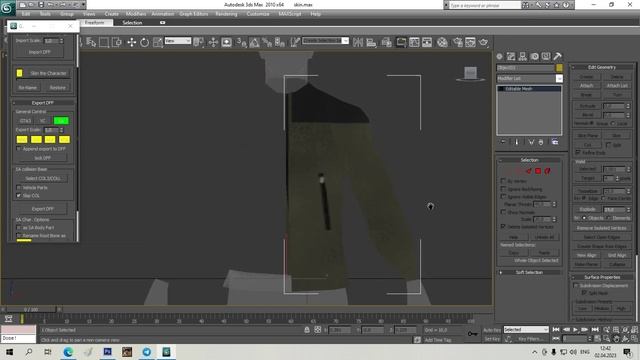Open the reference coordinate View dropdown
The width and height of the screenshot is (640, 360).
click(178, 41)
